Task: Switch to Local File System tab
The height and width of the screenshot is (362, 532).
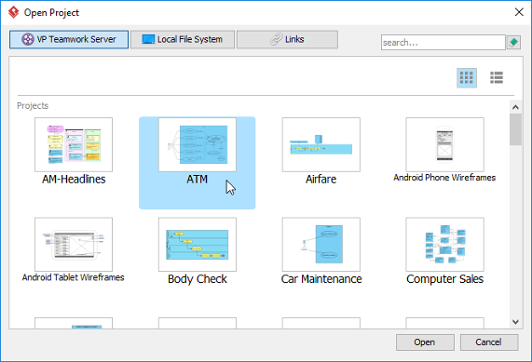Action: tap(183, 39)
